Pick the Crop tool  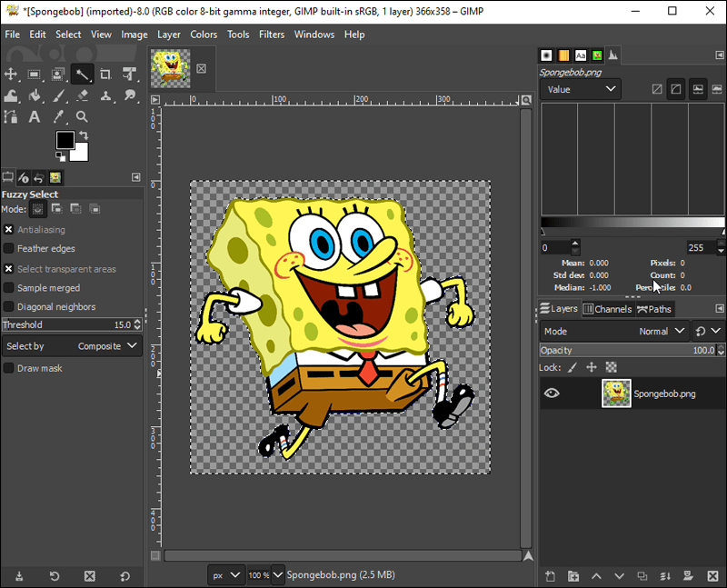pos(105,74)
